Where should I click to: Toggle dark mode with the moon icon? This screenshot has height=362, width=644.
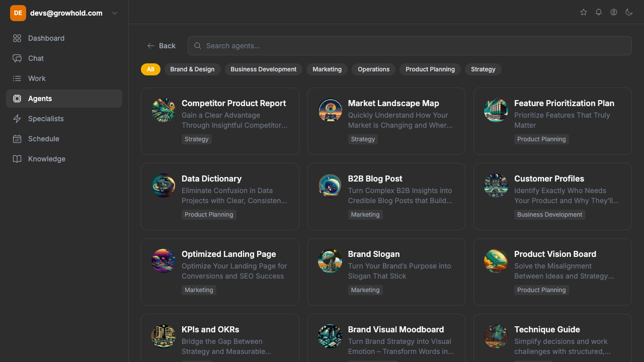629,12
